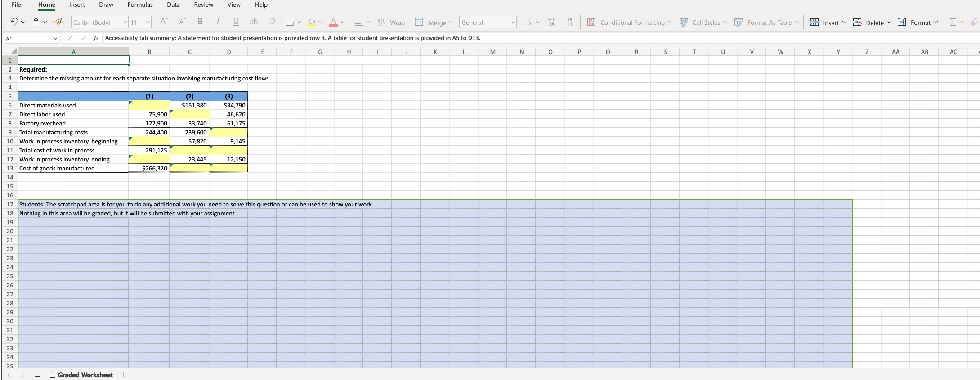Select cell with $151,380

189,105
